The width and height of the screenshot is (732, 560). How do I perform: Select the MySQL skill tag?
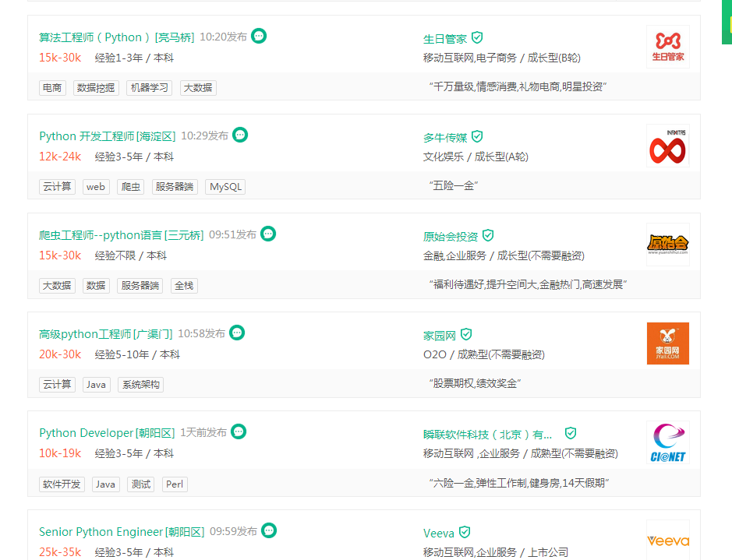coord(225,187)
